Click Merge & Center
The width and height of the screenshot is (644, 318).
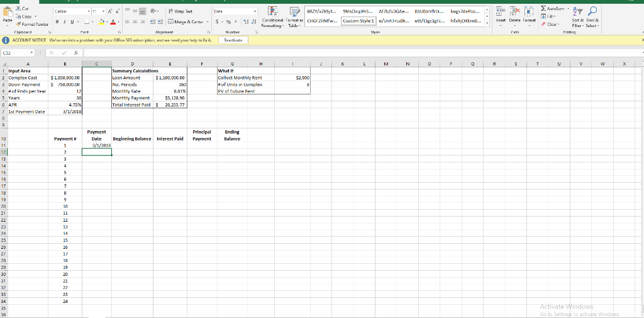(x=186, y=22)
